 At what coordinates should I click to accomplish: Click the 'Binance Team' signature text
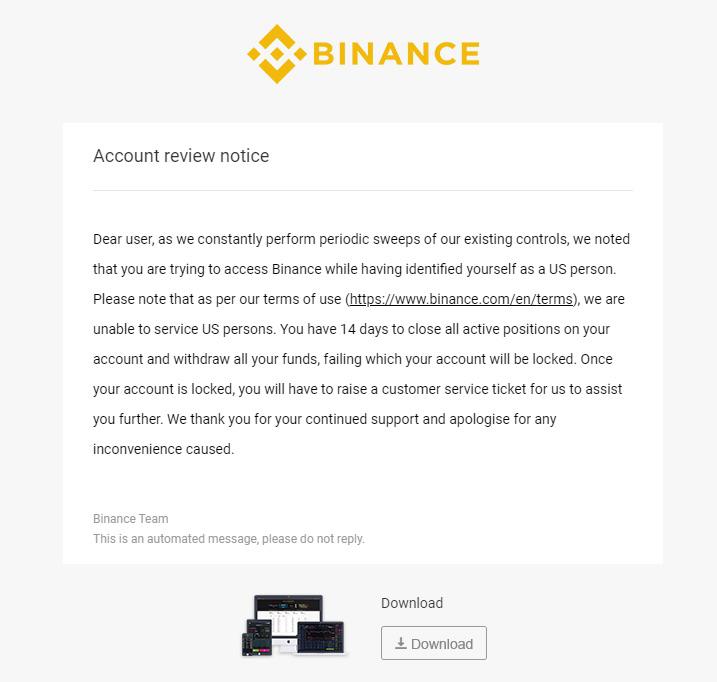[130, 519]
